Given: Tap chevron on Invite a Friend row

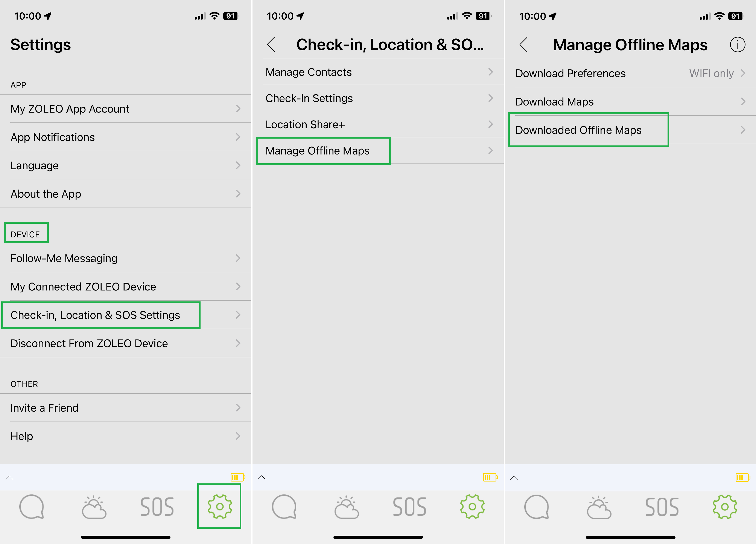Looking at the screenshot, I should point(238,407).
